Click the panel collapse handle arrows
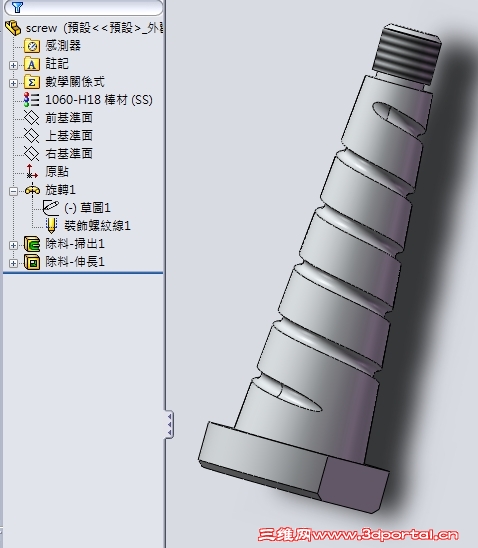The width and height of the screenshot is (478, 548). point(169,424)
